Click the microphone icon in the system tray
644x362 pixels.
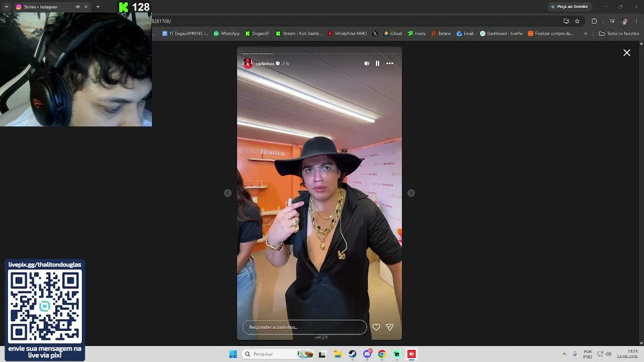point(575,354)
